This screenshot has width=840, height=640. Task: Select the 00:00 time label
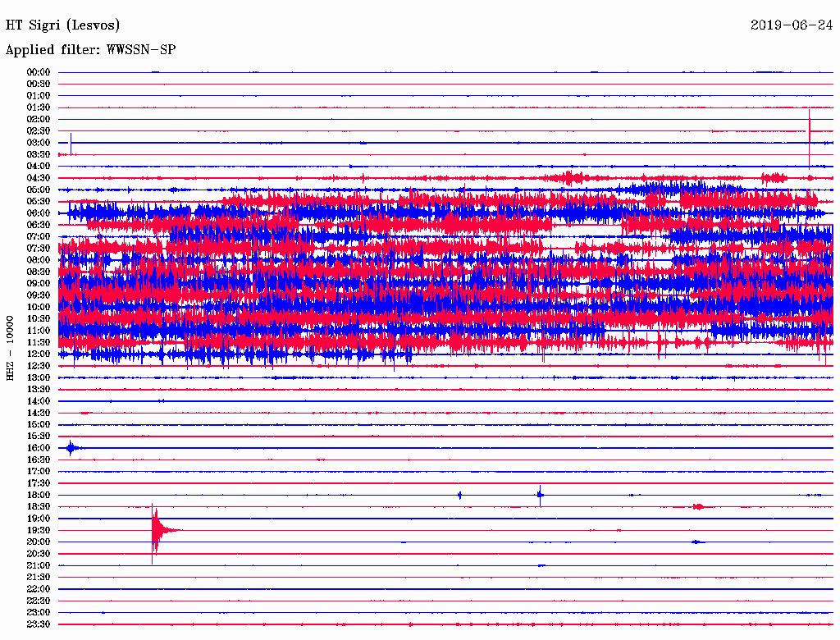pyautogui.click(x=39, y=72)
